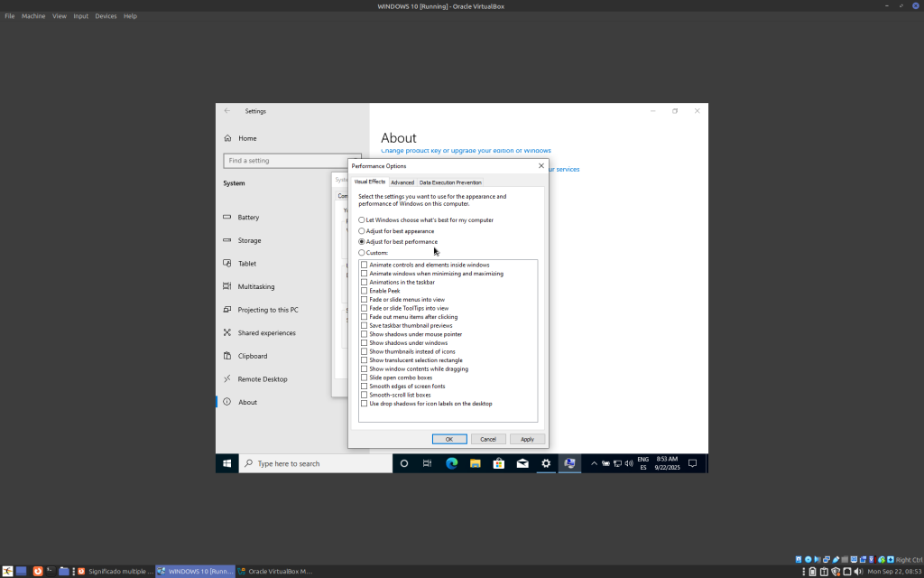Check 'Show thumbnails instead of icons'

365,351
